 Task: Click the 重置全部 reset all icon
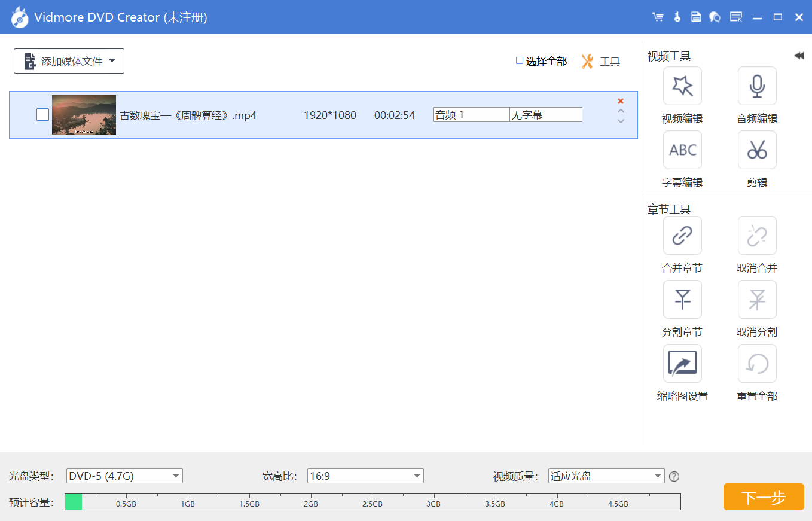coord(757,364)
